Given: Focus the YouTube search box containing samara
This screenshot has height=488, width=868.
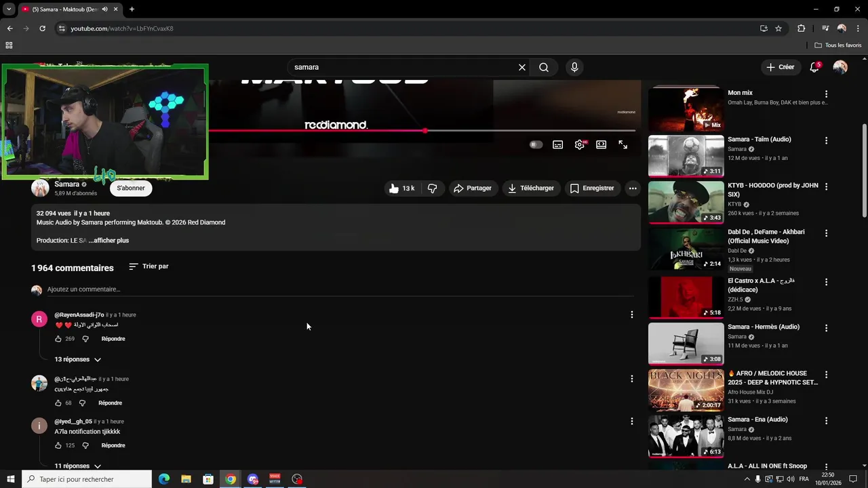Looking at the screenshot, I should pos(404,67).
